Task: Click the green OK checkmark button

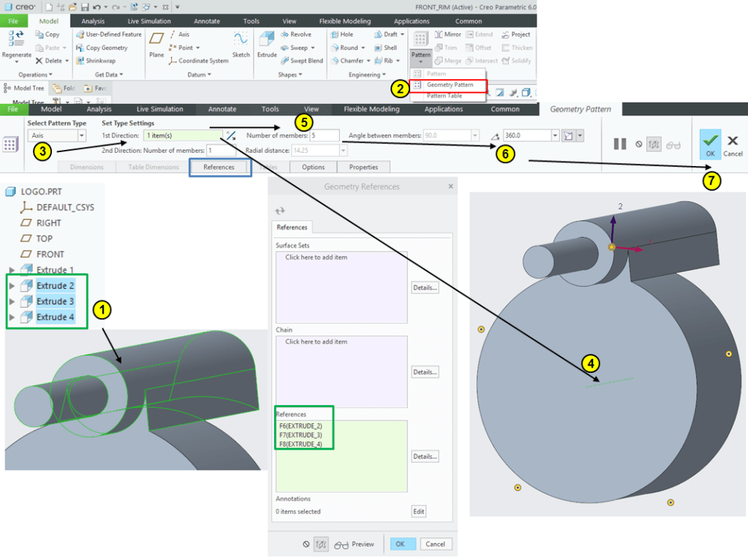Action: pos(710,143)
